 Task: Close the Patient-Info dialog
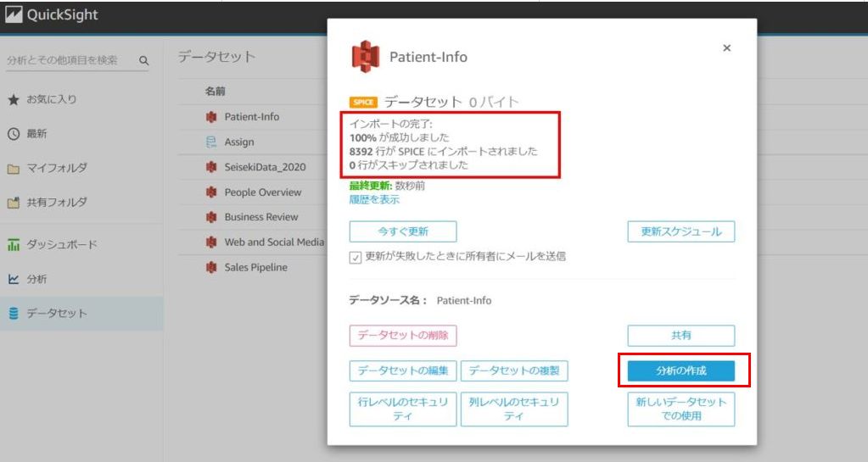pyautogui.click(x=727, y=48)
